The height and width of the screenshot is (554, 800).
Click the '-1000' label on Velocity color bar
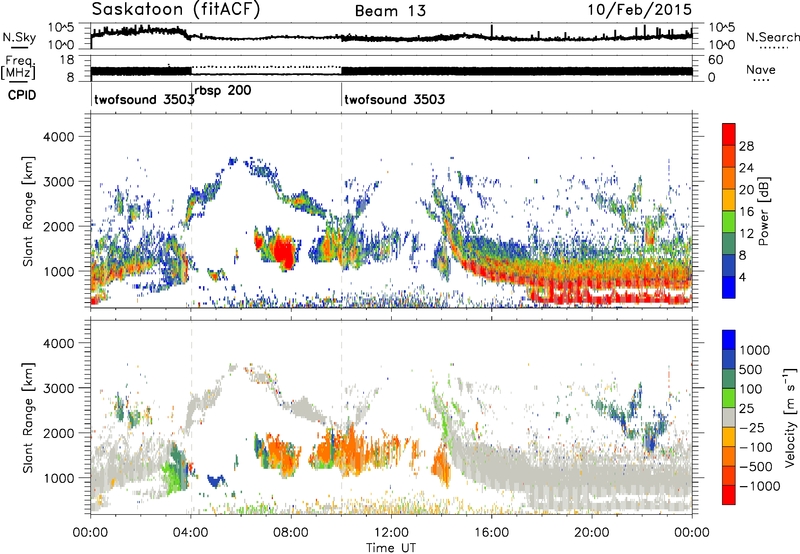(760, 486)
